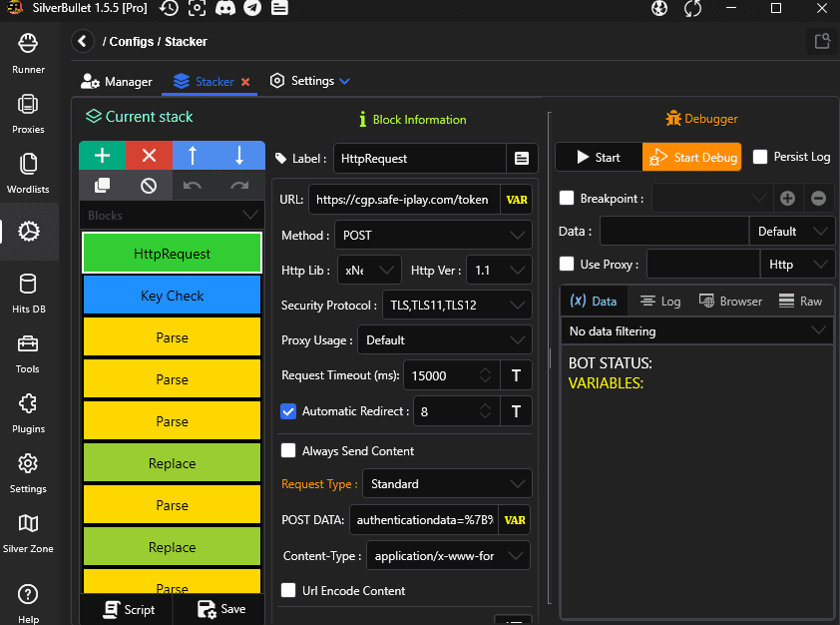Tick the Always Send Content checkbox

tap(289, 451)
